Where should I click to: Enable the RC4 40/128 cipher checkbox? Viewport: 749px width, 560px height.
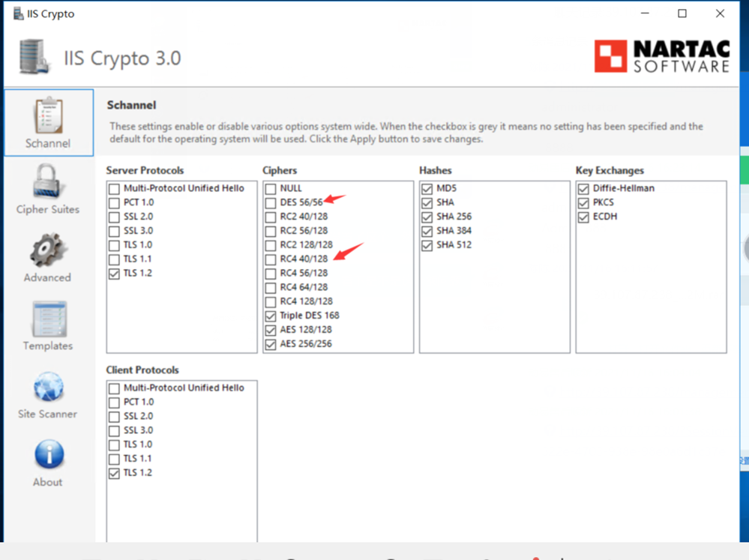coord(271,259)
